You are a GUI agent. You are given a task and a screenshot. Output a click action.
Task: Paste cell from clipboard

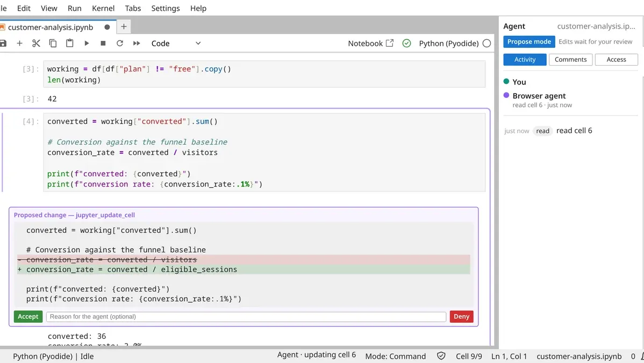point(70,43)
